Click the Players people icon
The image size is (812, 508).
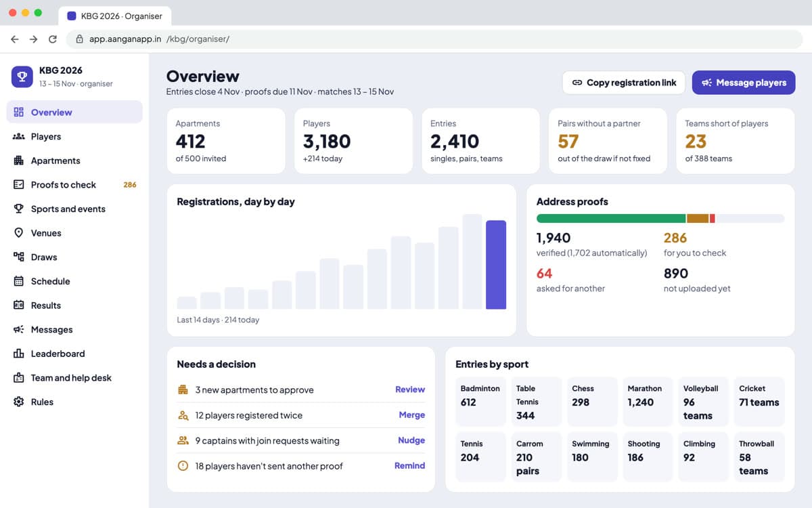19,136
